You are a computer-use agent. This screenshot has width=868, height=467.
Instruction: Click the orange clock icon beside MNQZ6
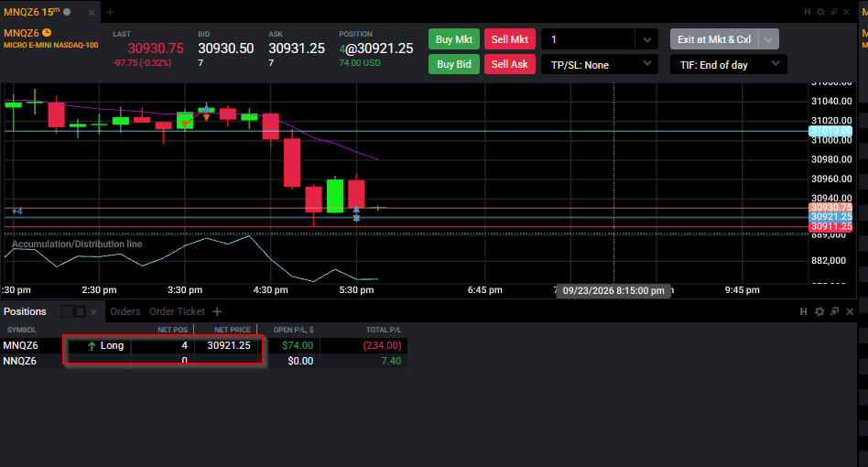(x=47, y=33)
